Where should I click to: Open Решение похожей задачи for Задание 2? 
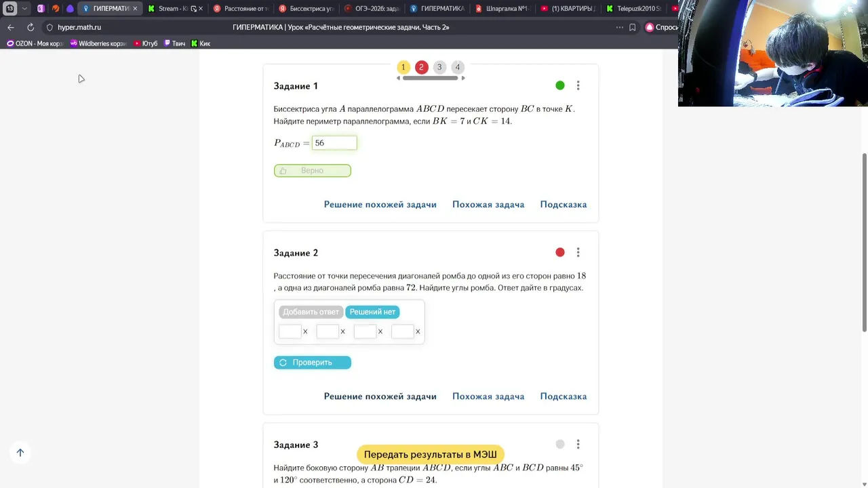coord(380,396)
